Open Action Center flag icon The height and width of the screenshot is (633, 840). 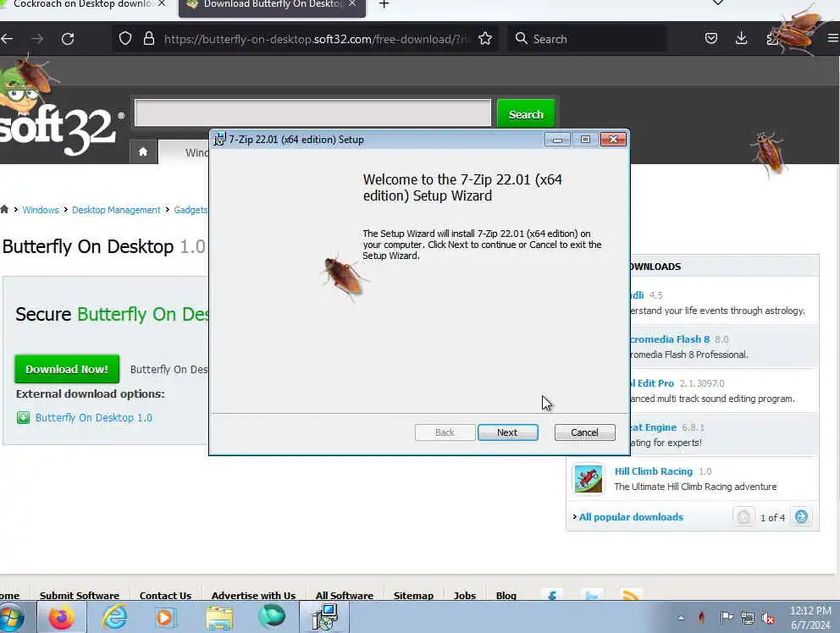pyautogui.click(x=726, y=618)
